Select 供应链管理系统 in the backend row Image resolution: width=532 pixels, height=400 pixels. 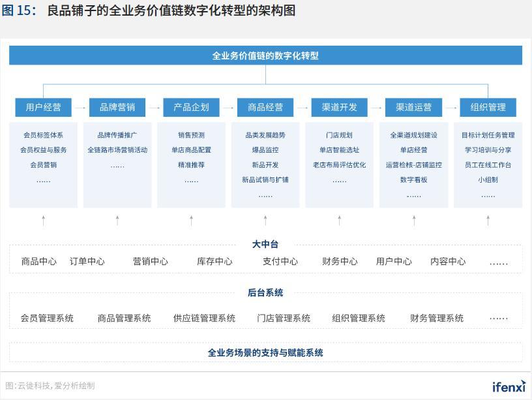(x=203, y=318)
